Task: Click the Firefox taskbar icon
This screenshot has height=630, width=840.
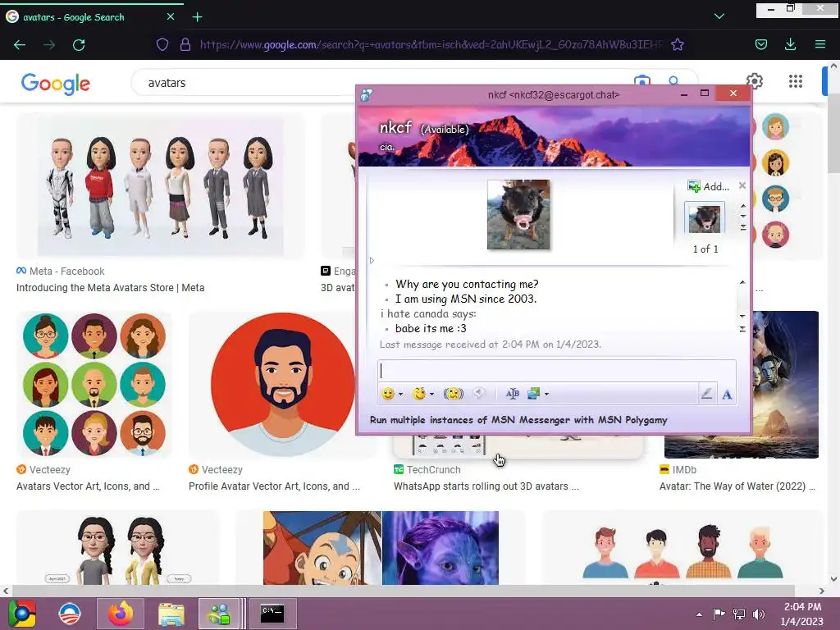Action: point(121,614)
